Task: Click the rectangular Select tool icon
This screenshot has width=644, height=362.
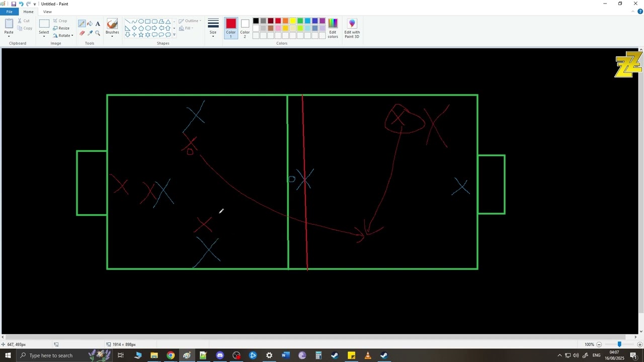Action: [44, 24]
